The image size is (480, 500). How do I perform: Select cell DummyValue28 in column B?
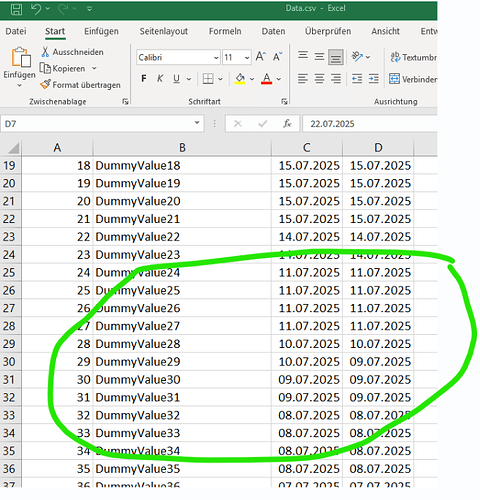click(x=182, y=344)
